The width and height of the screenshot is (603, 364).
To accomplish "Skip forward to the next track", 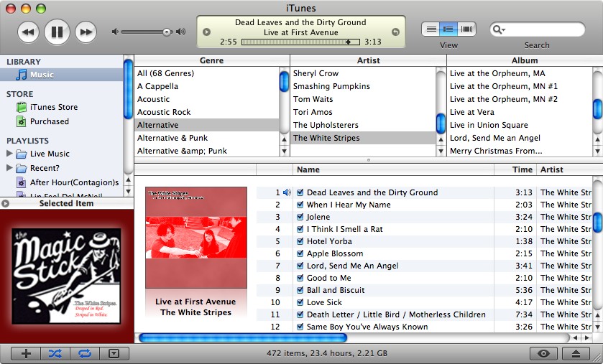I will coord(86,32).
